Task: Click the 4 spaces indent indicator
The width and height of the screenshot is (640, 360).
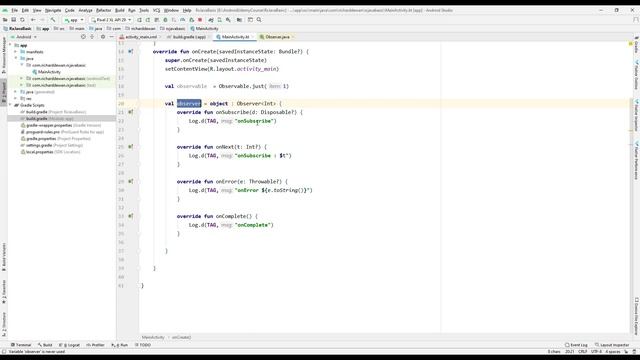Action: click(613, 351)
